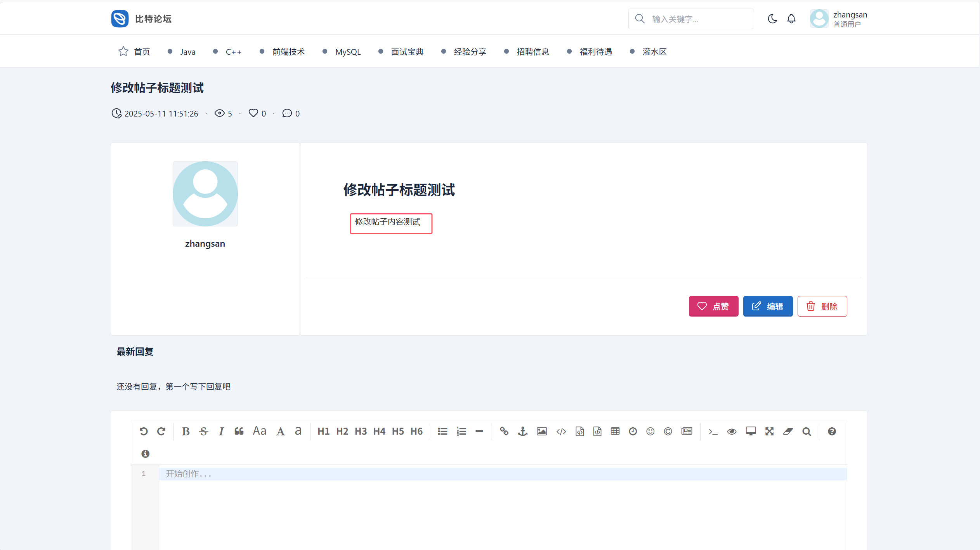Image resolution: width=980 pixels, height=550 pixels.
Task: Go to the MySQL section
Action: pyautogui.click(x=348, y=52)
